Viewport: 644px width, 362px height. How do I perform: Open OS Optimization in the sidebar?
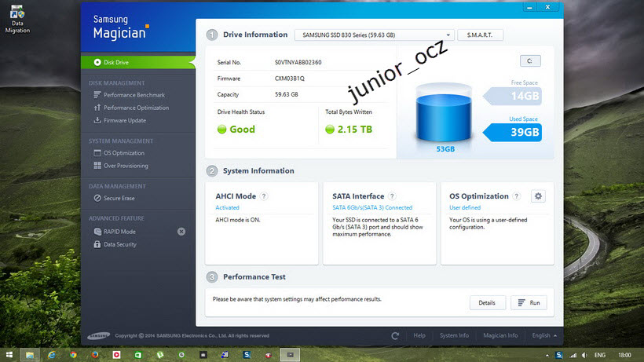[x=119, y=152]
